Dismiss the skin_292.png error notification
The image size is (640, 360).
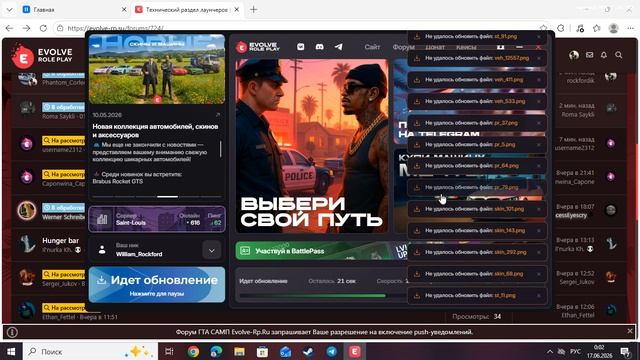coord(539,253)
